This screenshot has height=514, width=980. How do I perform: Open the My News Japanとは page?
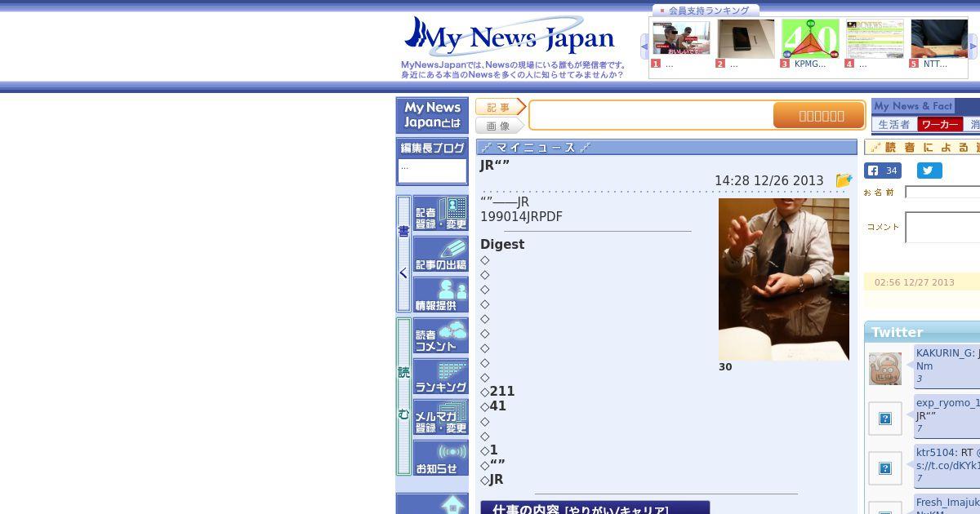[432, 116]
